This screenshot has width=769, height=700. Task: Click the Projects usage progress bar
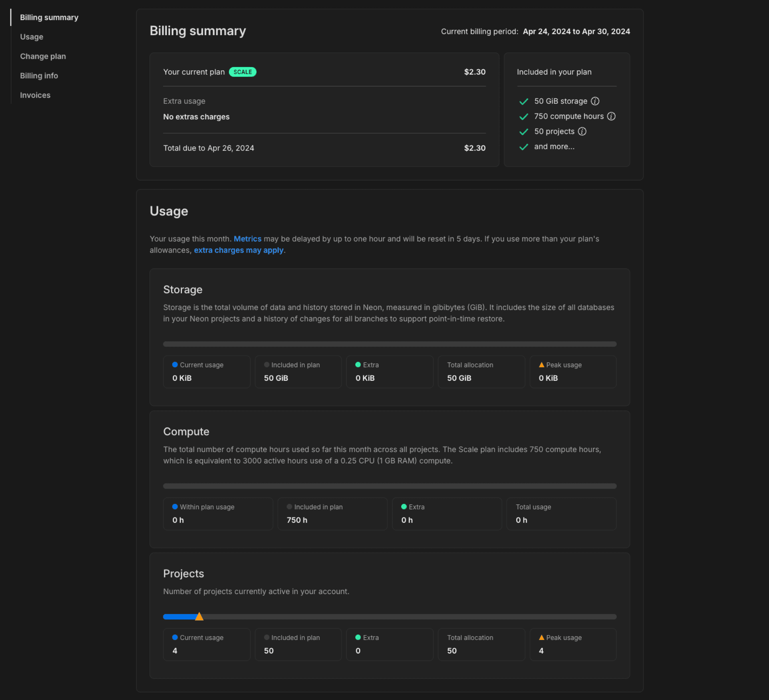(x=389, y=616)
